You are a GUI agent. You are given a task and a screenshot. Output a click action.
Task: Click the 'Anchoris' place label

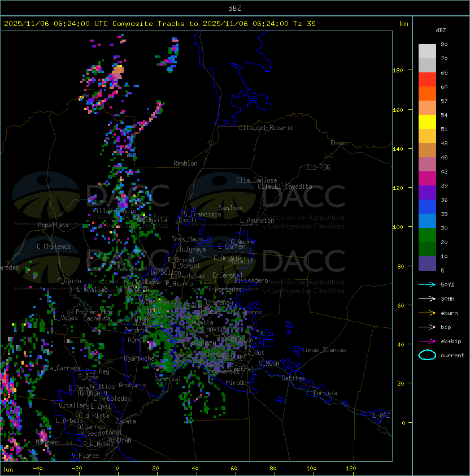click(132, 385)
